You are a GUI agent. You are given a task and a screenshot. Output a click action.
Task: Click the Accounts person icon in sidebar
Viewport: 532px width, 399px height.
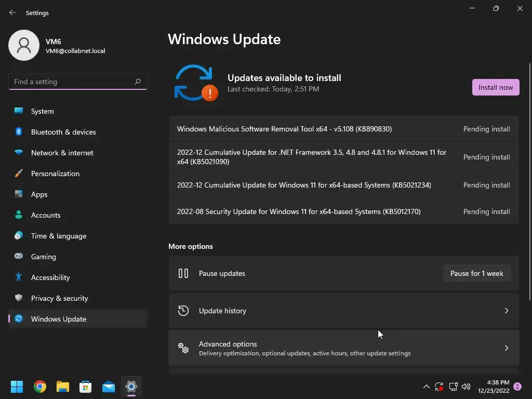[19, 215]
